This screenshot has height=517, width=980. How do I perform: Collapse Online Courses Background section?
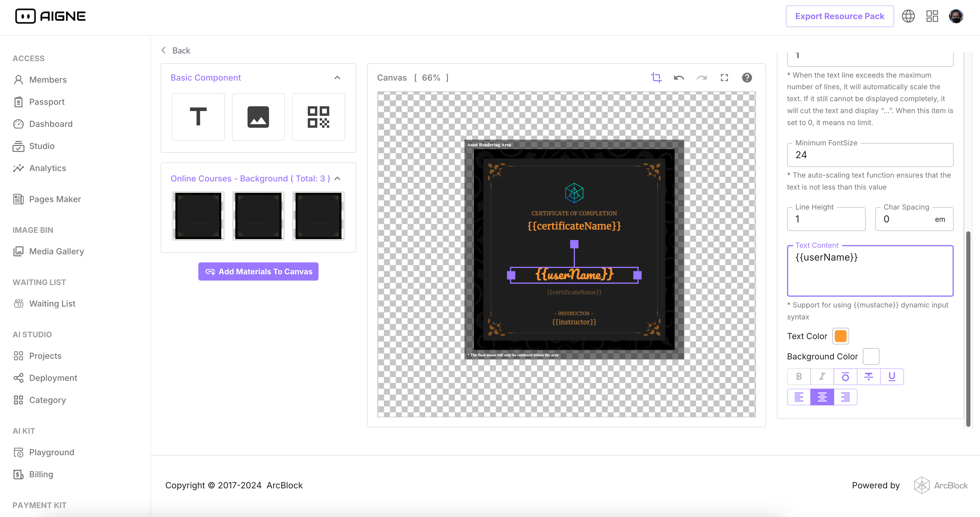(337, 179)
